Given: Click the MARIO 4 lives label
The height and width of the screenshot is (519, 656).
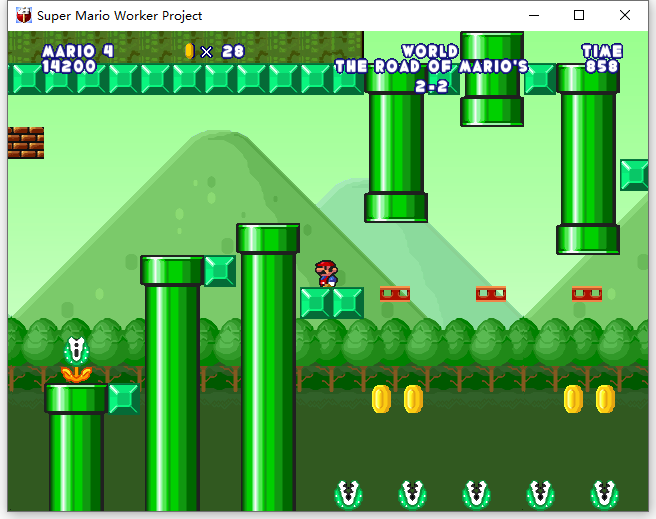Looking at the screenshot, I should (x=78, y=51).
